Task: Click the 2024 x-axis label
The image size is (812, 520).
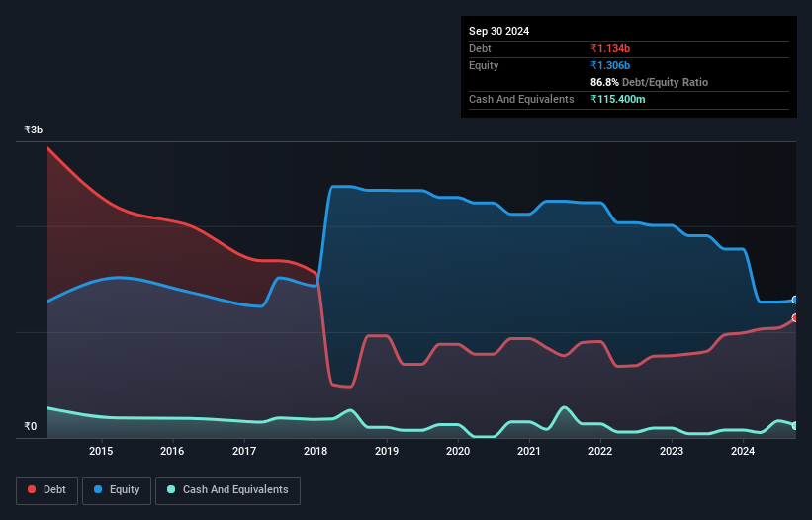Action: (x=743, y=451)
